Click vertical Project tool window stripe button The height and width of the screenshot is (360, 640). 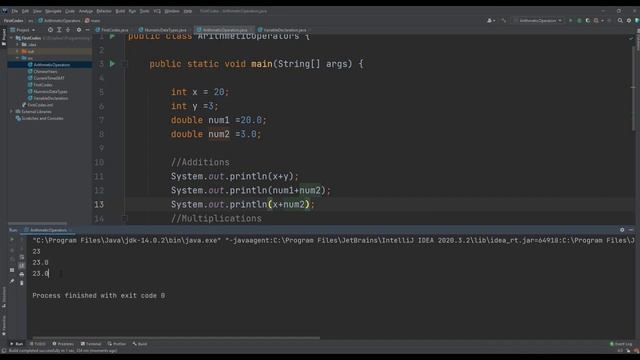(x=4, y=37)
